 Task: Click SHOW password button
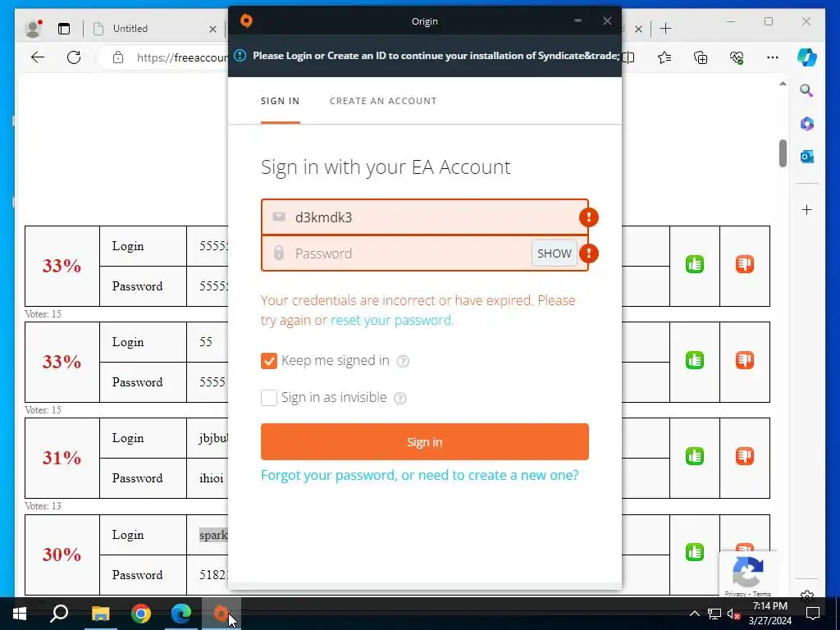[x=554, y=253]
